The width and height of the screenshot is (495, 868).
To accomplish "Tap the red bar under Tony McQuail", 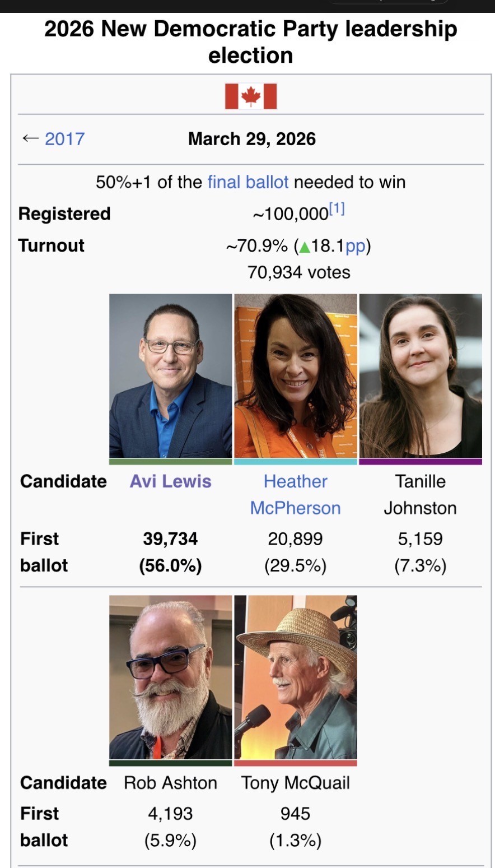I will coord(295,763).
